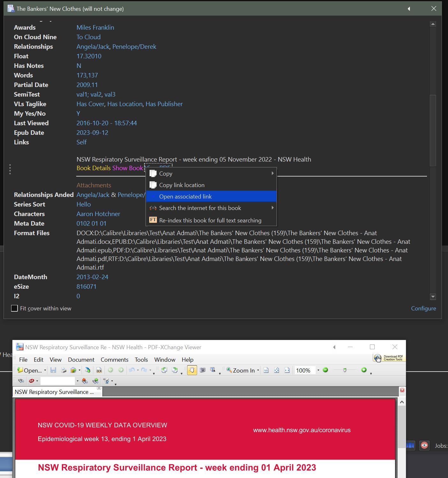Click the email document icon in PDF-XChange
Viewport: 448px width, 478px height.
[x=73, y=370]
